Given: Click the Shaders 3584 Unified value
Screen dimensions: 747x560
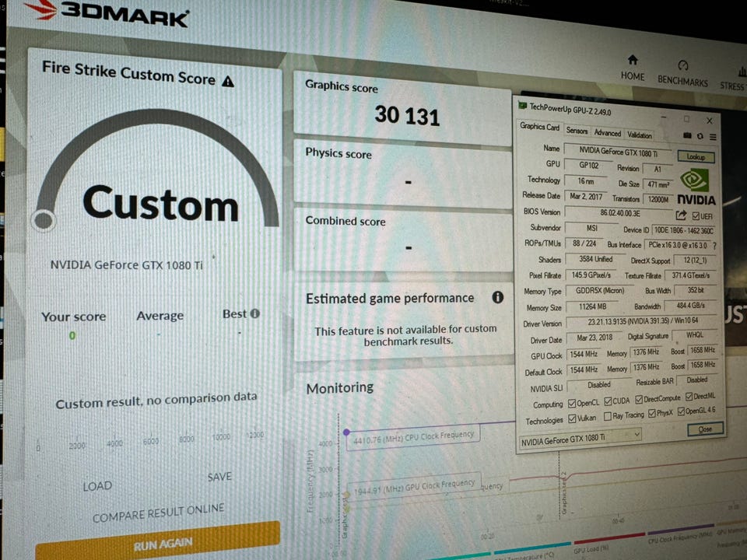Looking at the screenshot, I should tap(595, 258).
